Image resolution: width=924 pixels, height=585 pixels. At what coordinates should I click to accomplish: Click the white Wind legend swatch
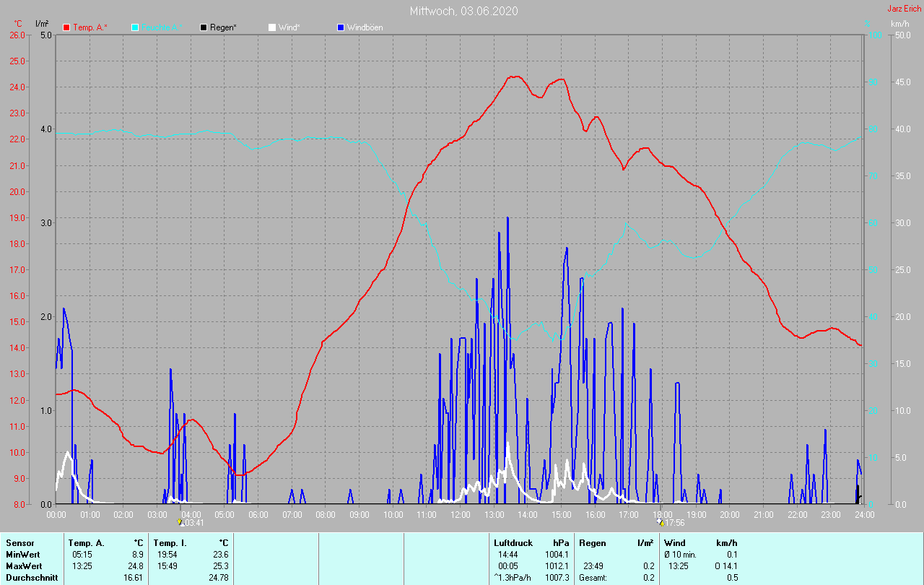tap(272, 27)
